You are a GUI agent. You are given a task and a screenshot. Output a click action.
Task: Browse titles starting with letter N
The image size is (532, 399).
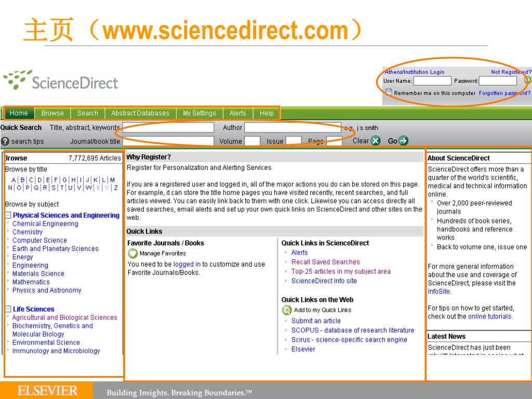10,188
